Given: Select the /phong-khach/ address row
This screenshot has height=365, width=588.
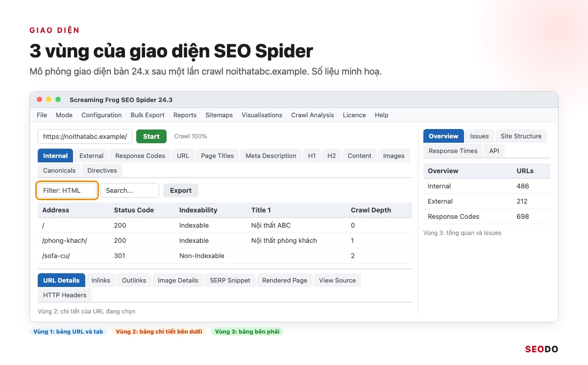Looking at the screenshot, I should click(225, 241).
